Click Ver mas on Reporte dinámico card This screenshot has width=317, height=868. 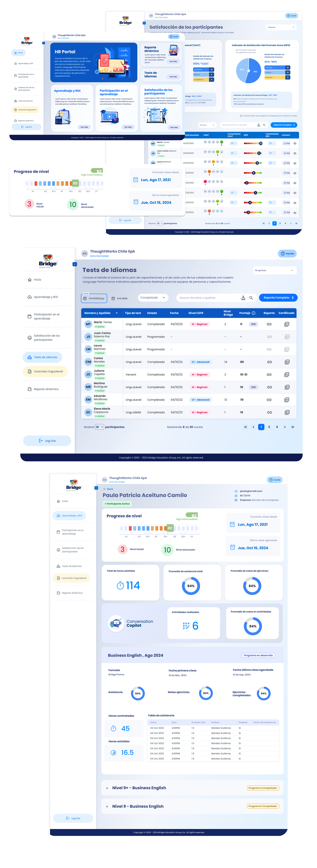click(173, 61)
